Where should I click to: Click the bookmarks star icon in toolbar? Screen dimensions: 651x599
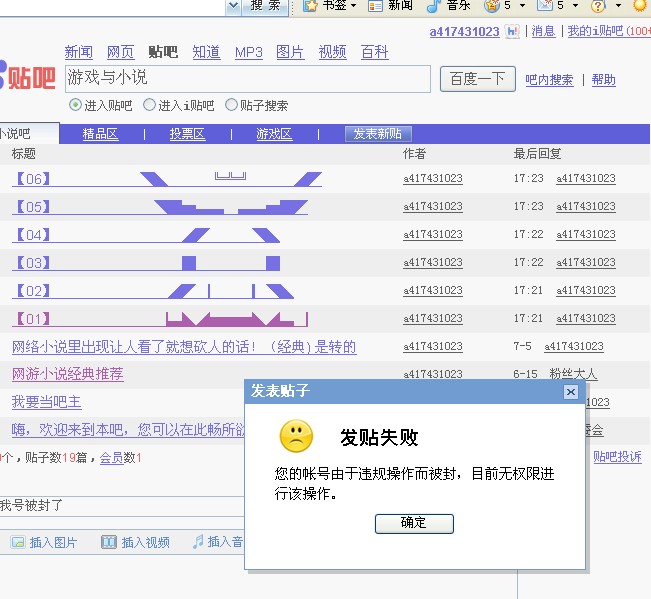(x=310, y=5)
